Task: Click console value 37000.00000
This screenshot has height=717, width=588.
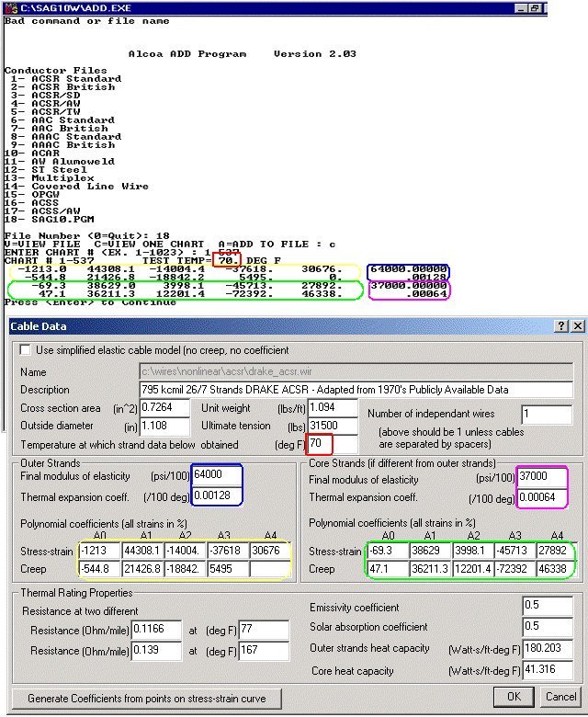Action: tap(409, 285)
